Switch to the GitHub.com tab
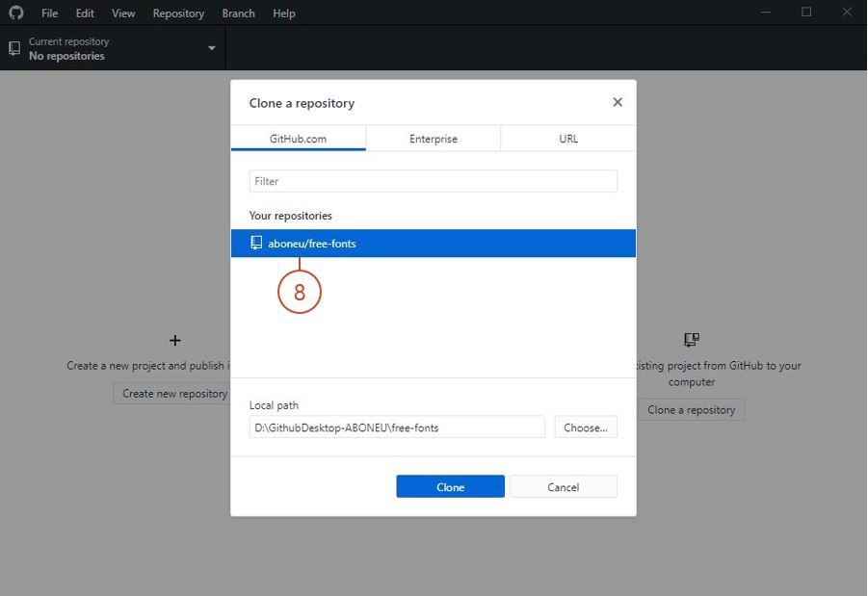This screenshot has height=596, width=868. [x=298, y=139]
